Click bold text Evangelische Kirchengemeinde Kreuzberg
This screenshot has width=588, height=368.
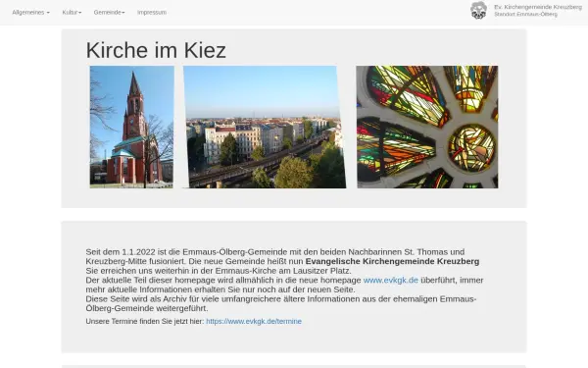tap(392, 261)
